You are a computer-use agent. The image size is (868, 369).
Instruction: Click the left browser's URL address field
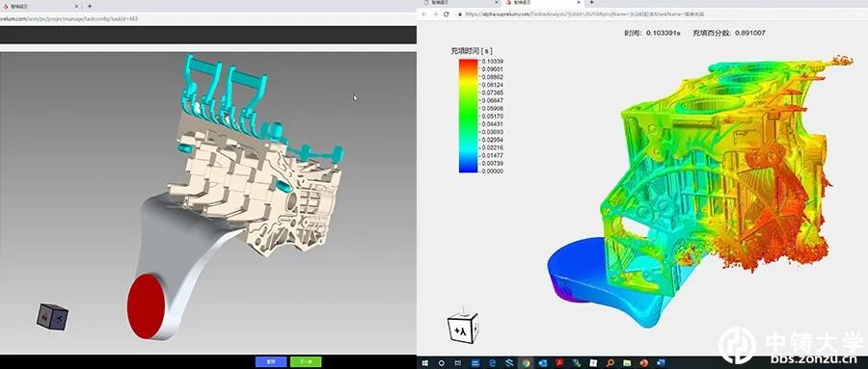pyautogui.click(x=207, y=19)
